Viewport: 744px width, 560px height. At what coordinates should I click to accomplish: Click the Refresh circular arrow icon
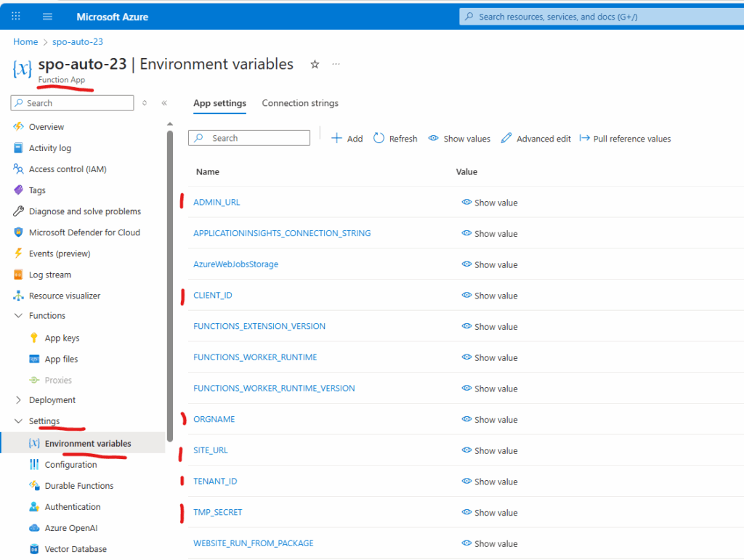coord(379,138)
